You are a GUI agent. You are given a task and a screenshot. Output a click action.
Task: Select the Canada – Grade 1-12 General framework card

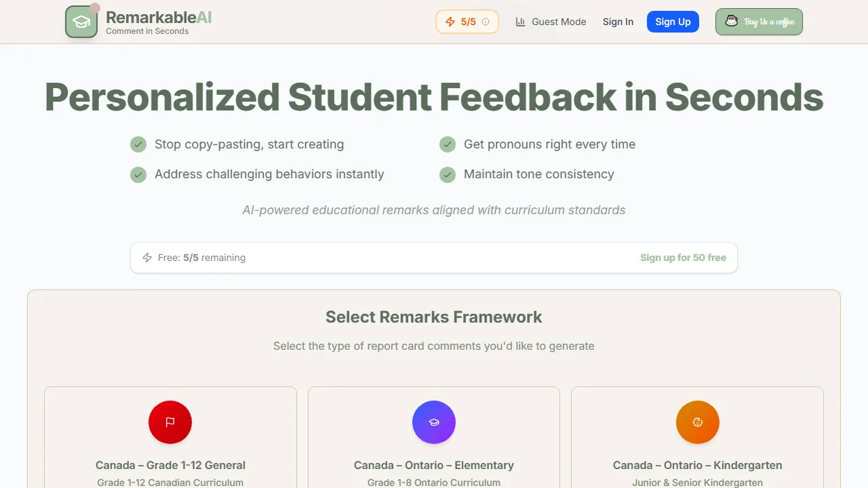(x=170, y=441)
